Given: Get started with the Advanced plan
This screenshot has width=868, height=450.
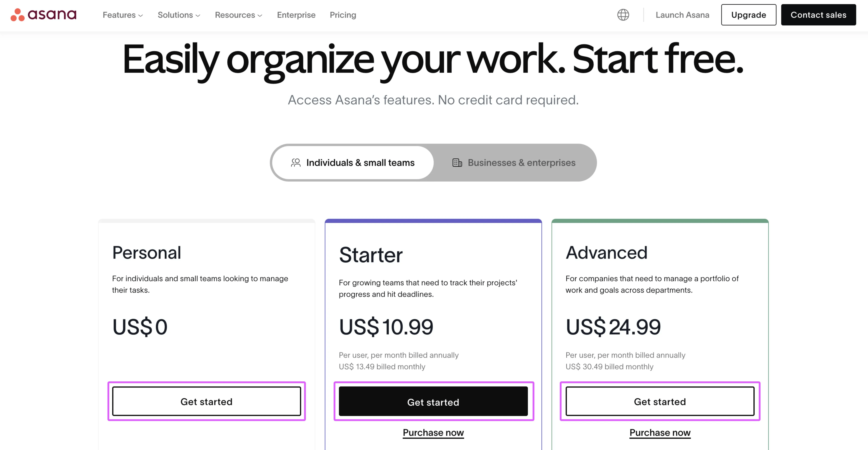Looking at the screenshot, I should (660, 401).
